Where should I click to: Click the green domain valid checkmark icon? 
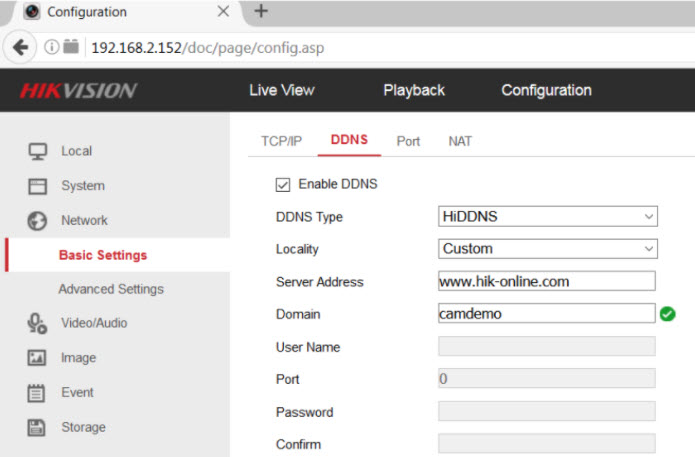click(x=668, y=314)
